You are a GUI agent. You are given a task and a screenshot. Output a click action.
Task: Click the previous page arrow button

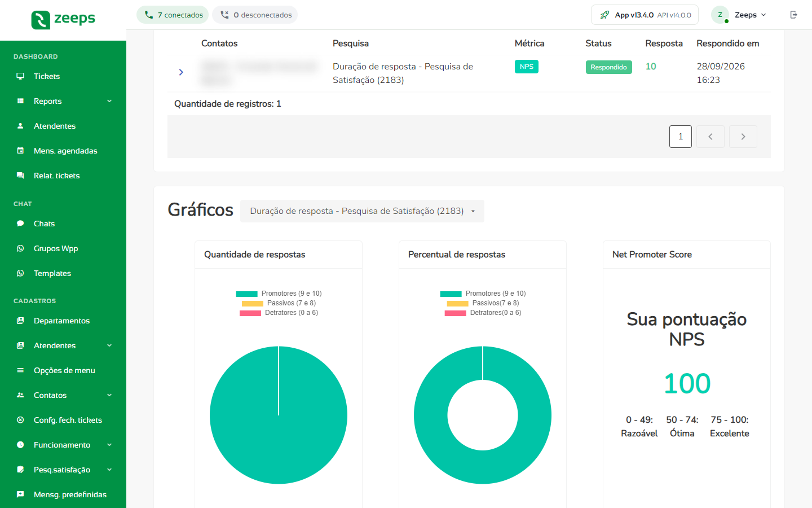(x=710, y=137)
